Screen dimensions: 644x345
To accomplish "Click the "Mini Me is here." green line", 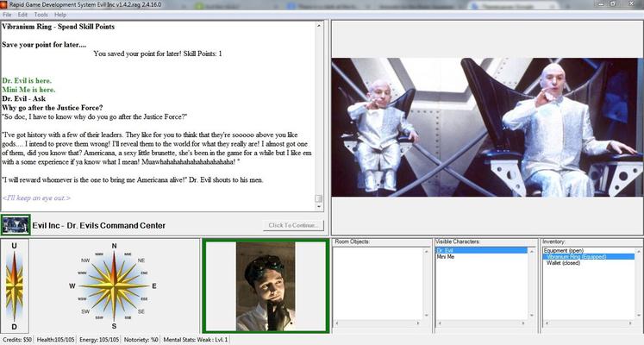I will pos(28,90).
